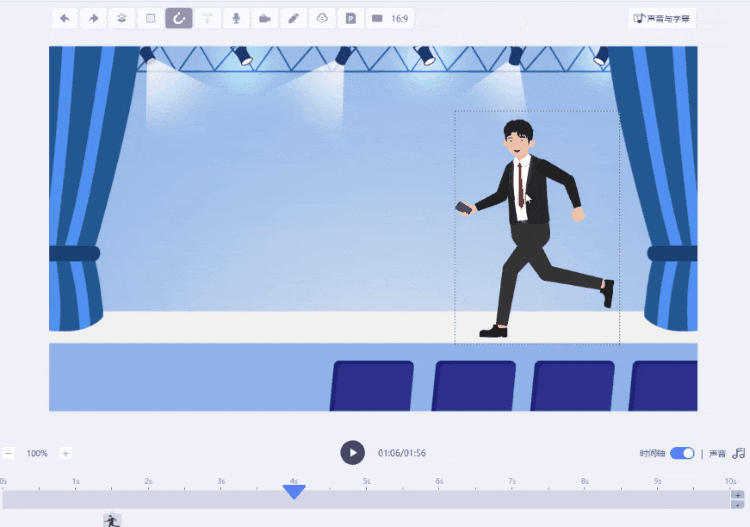The width and height of the screenshot is (750, 527).
Task: Zoom in with the plus button
Action: (x=66, y=453)
